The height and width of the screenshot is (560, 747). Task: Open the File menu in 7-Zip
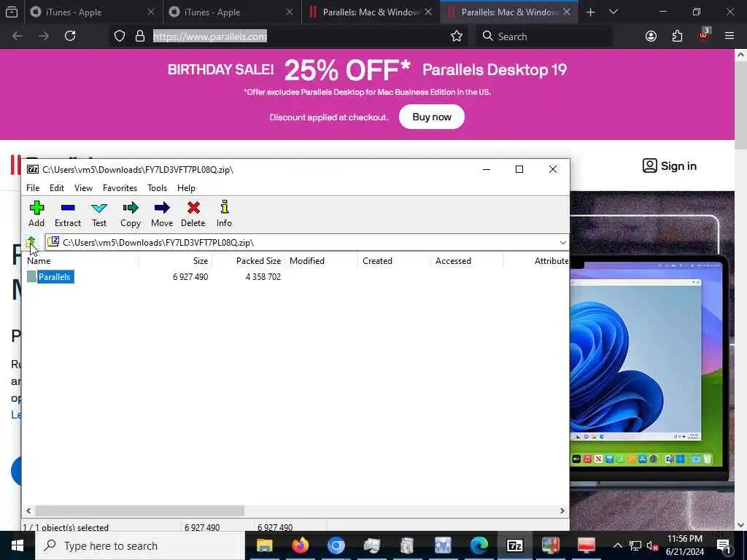(33, 188)
